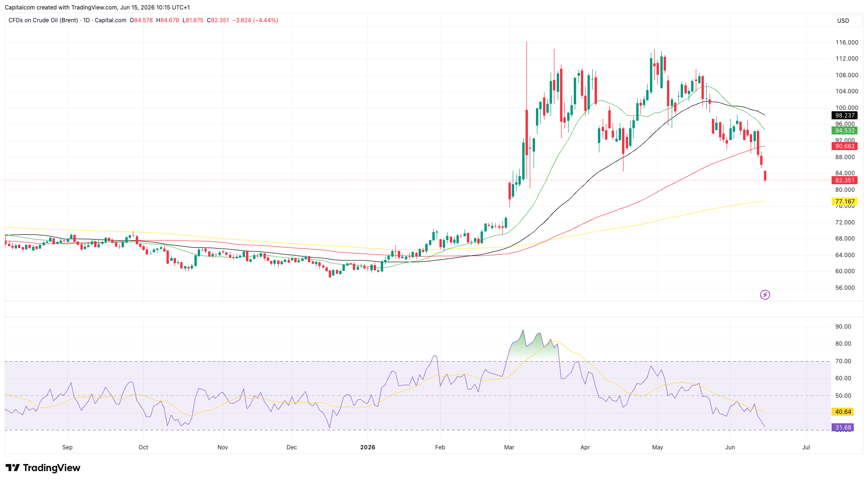
Task: Click the red 82.351 last price label
Action: click(x=845, y=180)
